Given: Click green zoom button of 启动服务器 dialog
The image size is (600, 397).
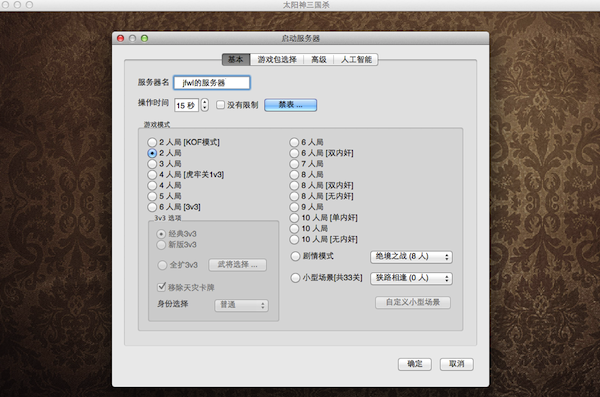Looking at the screenshot, I should coord(144,38).
